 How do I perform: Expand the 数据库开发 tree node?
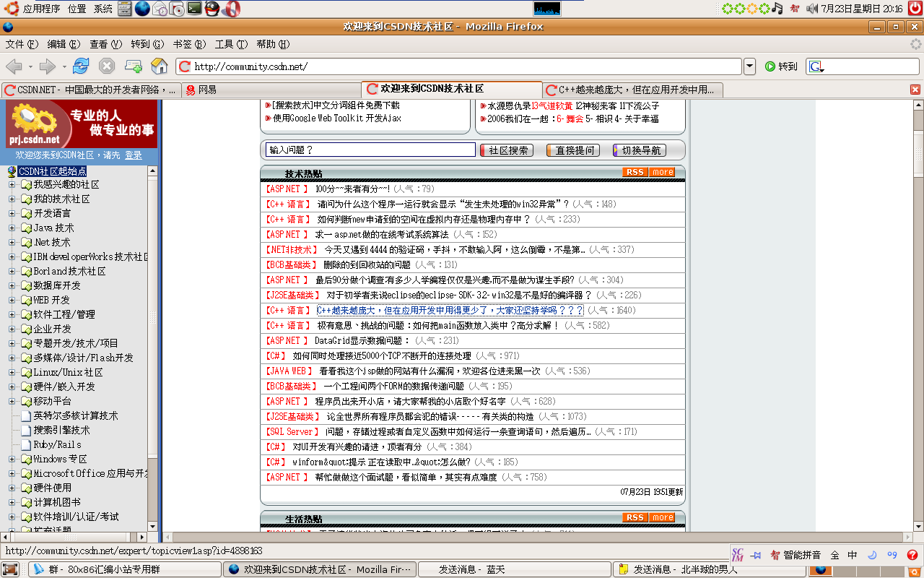point(12,286)
